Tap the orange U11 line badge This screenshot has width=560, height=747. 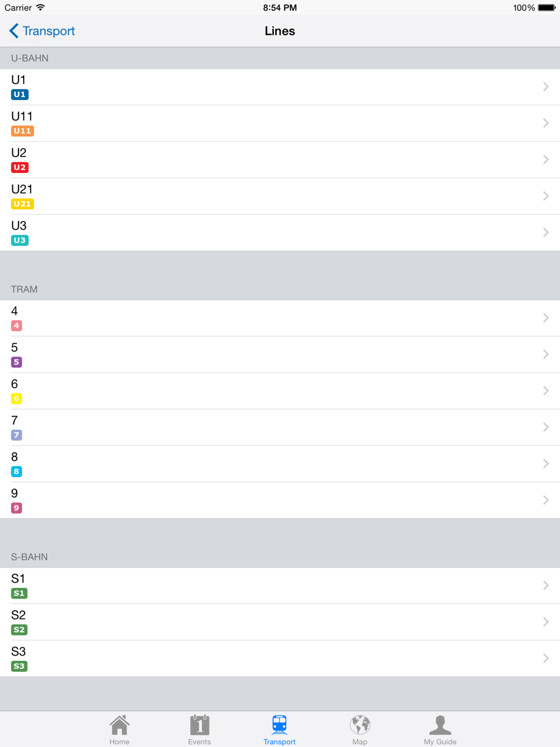[22, 131]
